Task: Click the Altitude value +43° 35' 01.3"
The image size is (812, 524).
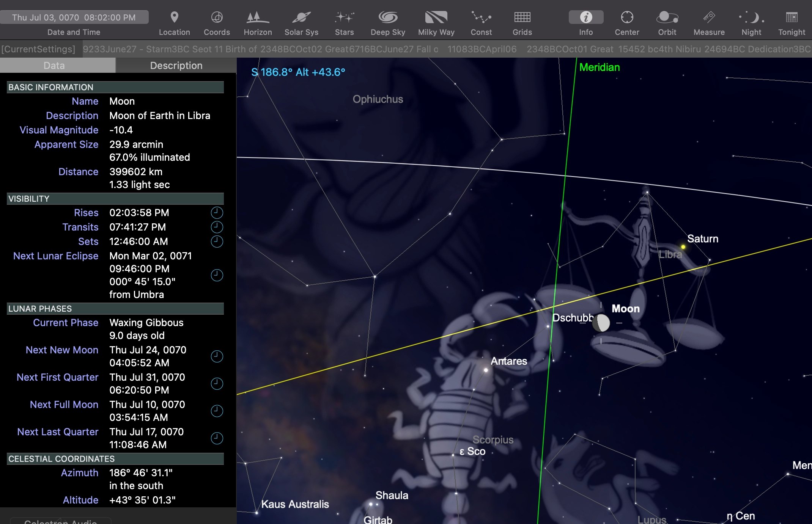Action: tap(142, 500)
